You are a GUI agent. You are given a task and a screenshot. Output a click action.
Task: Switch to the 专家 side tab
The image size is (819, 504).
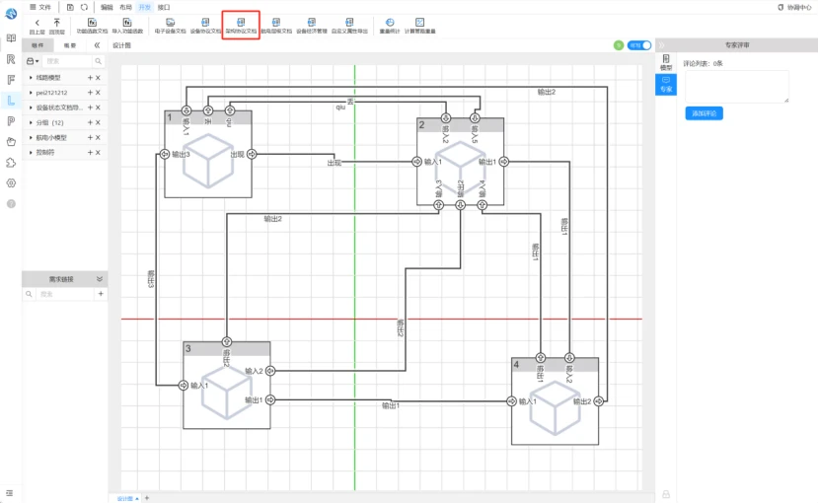point(666,85)
